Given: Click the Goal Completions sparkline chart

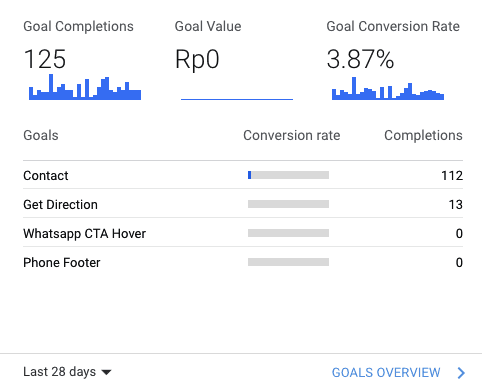Looking at the screenshot, I should click(x=85, y=87).
